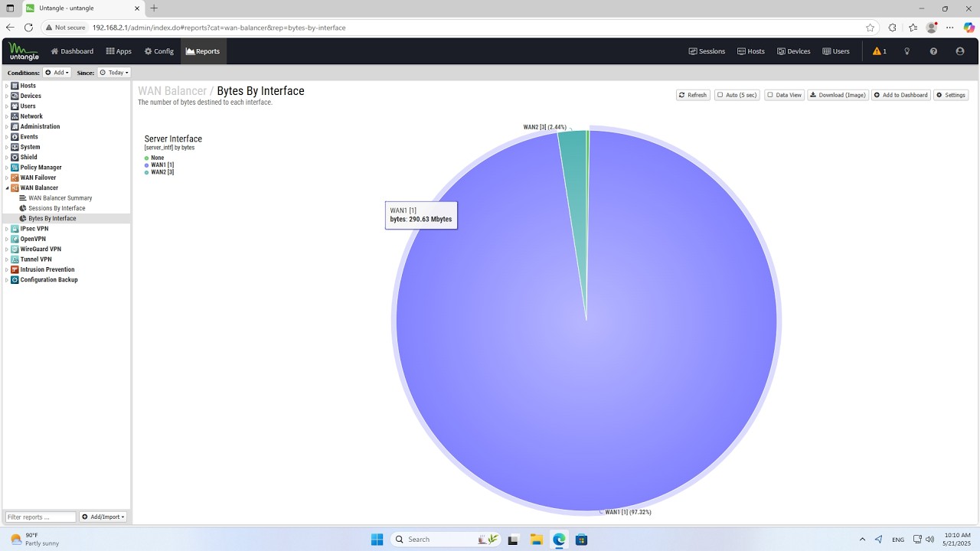This screenshot has height=551, width=980.
Task: Open Users in top bar
Action: click(836, 51)
